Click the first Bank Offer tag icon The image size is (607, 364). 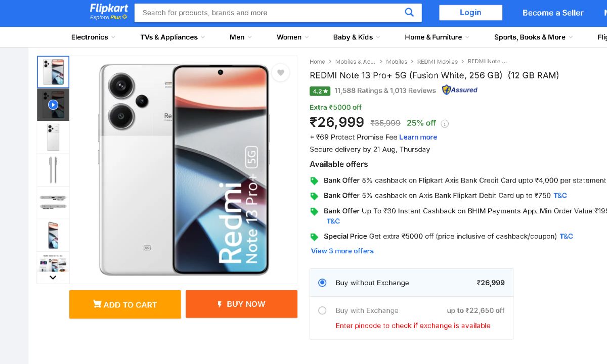(x=314, y=180)
